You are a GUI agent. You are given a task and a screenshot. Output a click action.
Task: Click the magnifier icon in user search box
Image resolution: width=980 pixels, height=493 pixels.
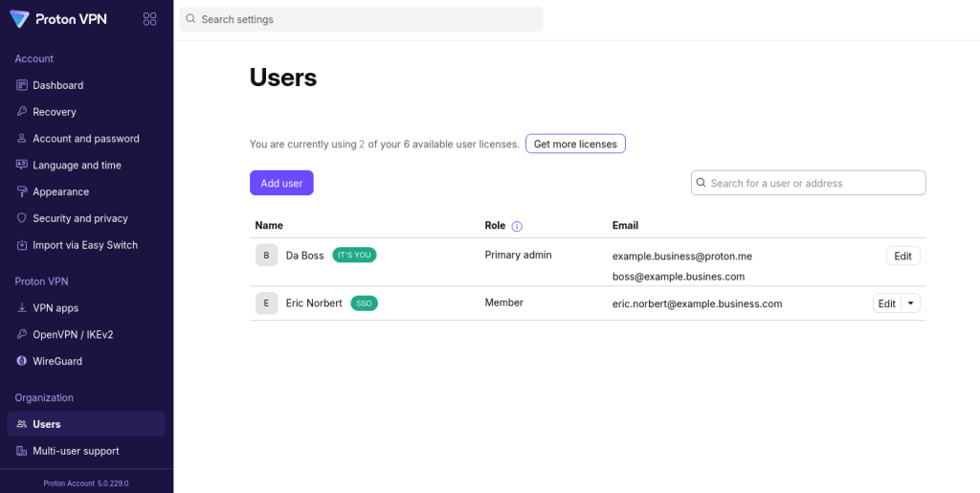point(701,183)
